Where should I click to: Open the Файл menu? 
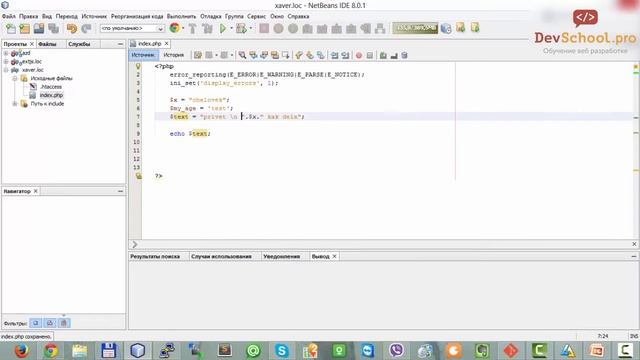[9, 16]
